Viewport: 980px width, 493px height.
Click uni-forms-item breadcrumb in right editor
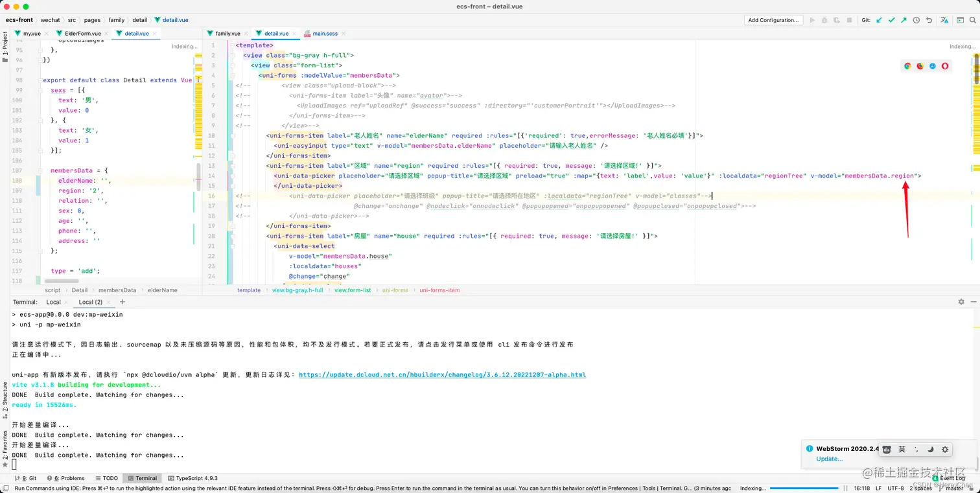coord(439,290)
